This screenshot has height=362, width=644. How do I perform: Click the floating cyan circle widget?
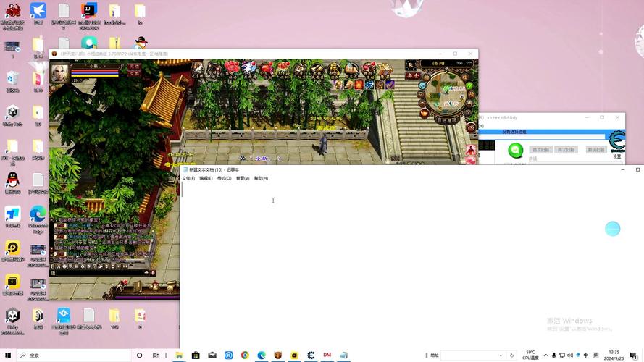coord(612,229)
